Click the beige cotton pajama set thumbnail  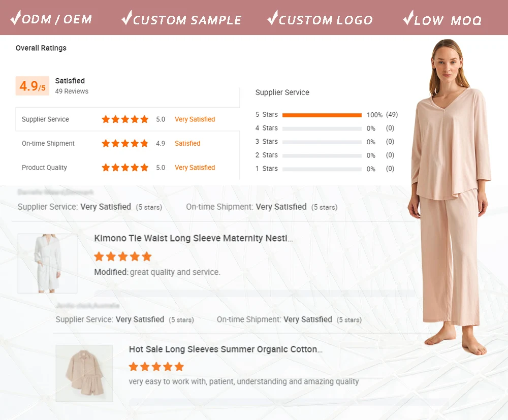click(84, 373)
